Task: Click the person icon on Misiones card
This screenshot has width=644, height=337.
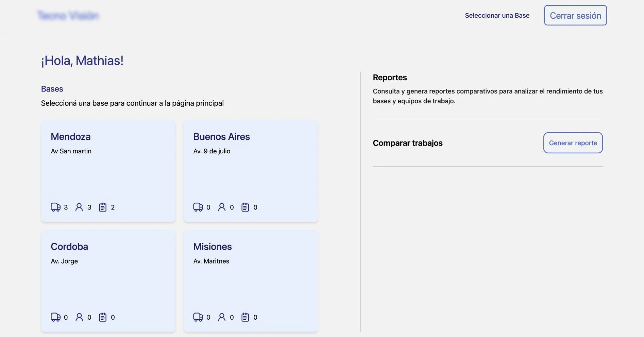Action: tap(222, 317)
